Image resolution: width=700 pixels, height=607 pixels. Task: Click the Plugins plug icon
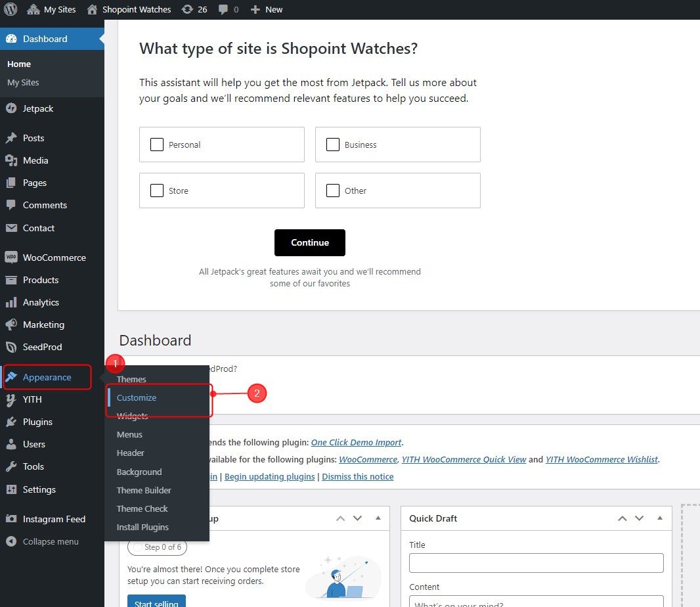coord(11,422)
